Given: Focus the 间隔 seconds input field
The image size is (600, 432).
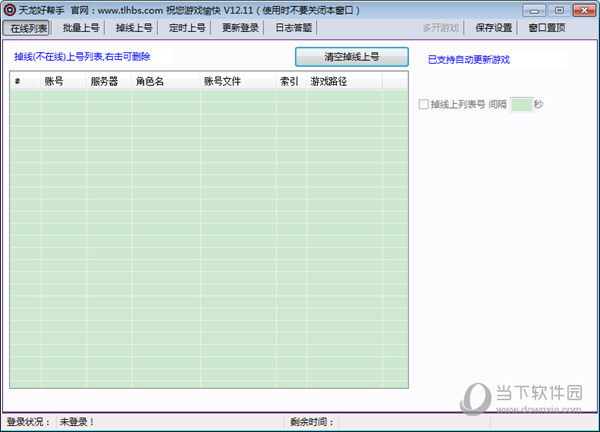Looking at the screenshot, I should (522, 104).
